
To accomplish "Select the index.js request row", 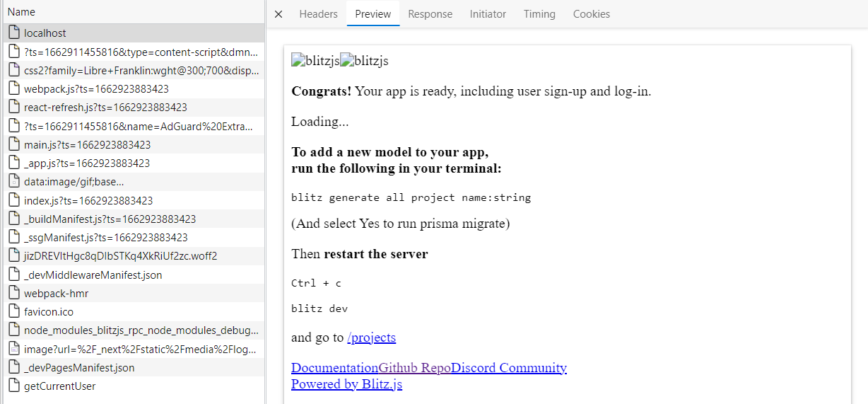I will pos(134,200).
